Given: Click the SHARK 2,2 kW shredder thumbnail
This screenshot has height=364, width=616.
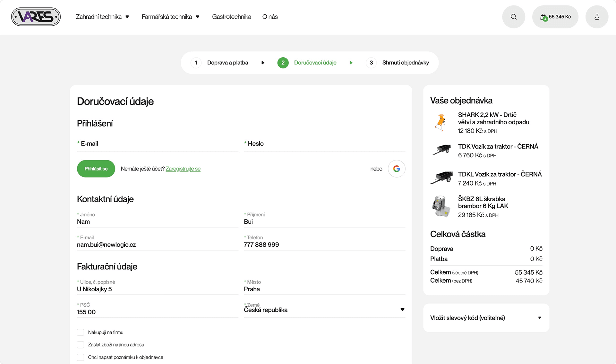Looking at the screenshot, I should click(x=441, y=122).
